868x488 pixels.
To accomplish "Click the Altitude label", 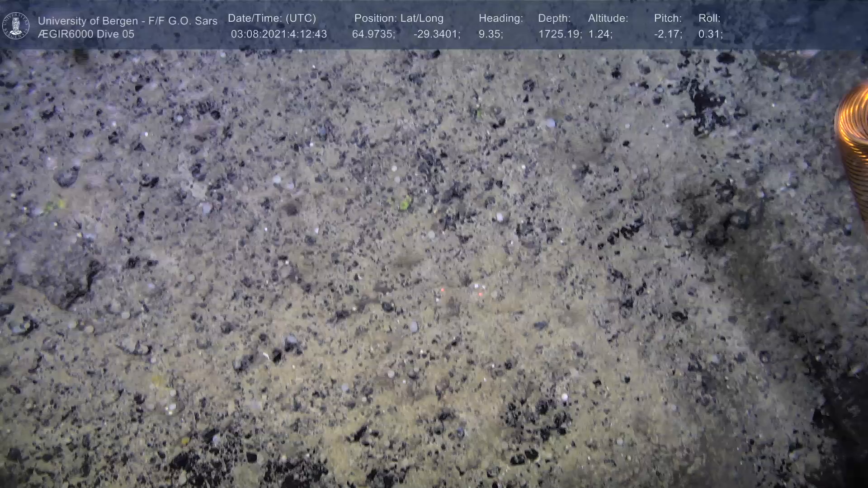I will pyautogui.click(x=608, y=19).
